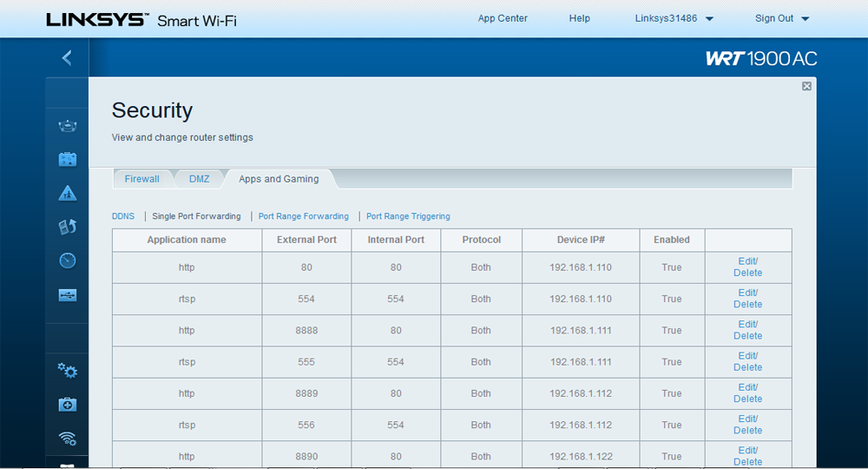The image size is (868, 469).
Task: Open Troubleshooting first-aid kit icon
Action: pyautogui.click(x=68, y=404)
